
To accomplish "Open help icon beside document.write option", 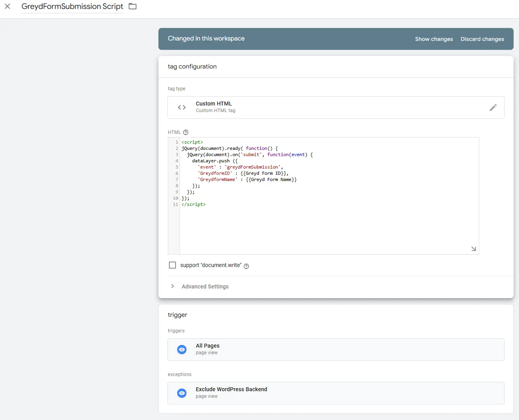I will click(246, 266).
